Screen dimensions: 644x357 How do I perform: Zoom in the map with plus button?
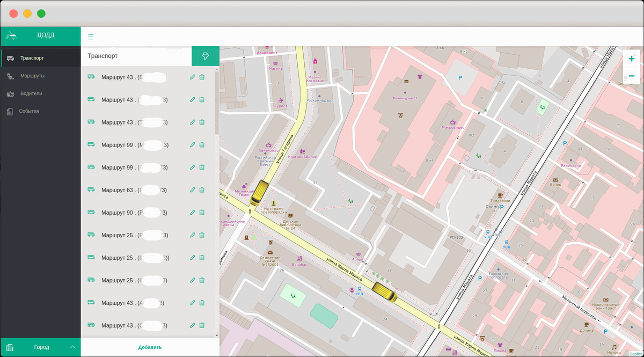click(x=632, y=59)
